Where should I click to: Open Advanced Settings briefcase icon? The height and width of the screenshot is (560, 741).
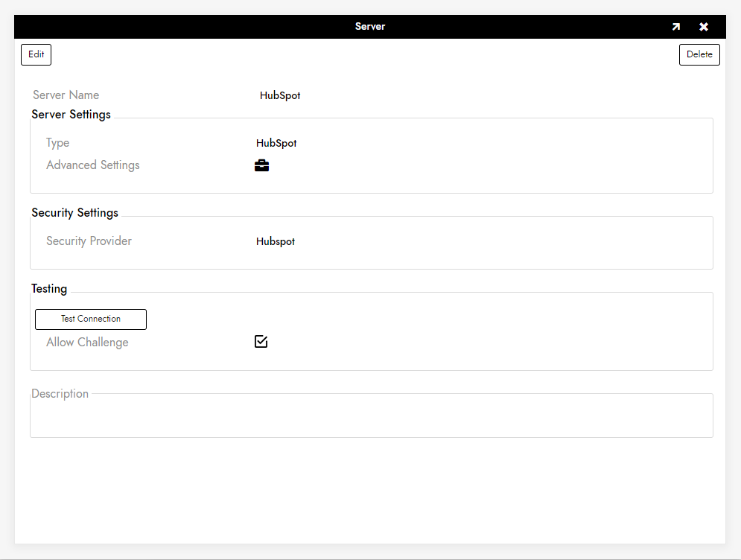click(x=261, y=165)
